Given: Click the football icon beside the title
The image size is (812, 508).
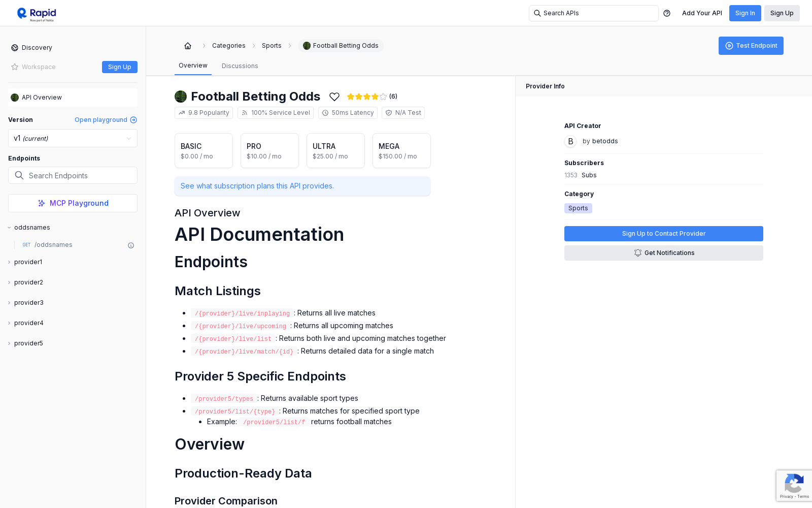Looking at the screenshot, I should click(181, 97).
